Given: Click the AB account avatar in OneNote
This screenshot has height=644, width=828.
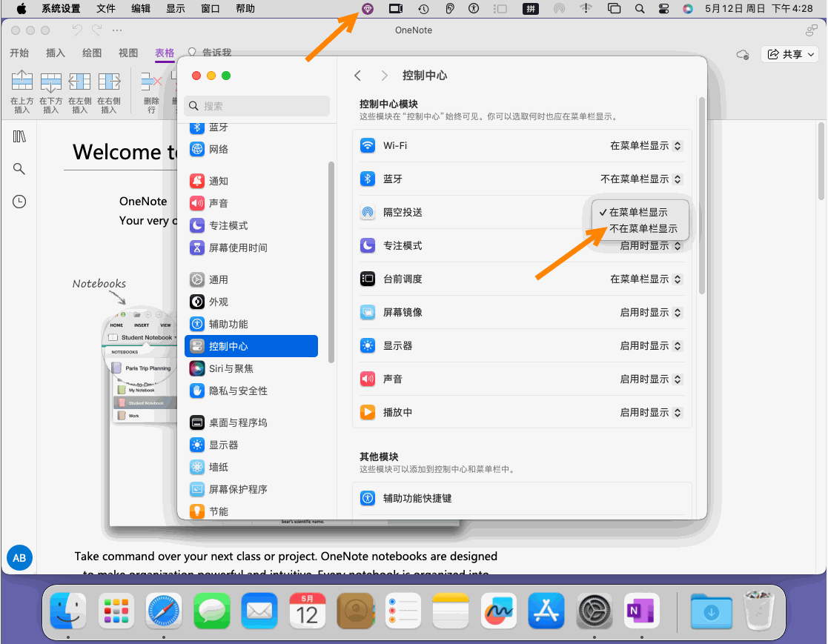Looking at the screenshot, I should point(19,558).
